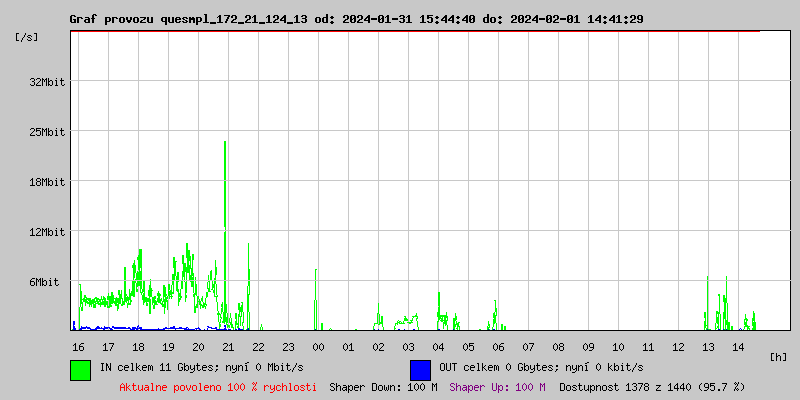Image resolution: width=800 pixels, height=400 pixels.
Task: Click the hour 00 x-axis label
Action: 318,347
